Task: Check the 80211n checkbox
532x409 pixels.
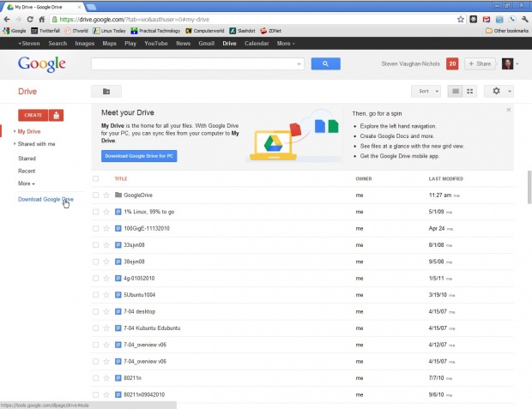Action: 96,378
